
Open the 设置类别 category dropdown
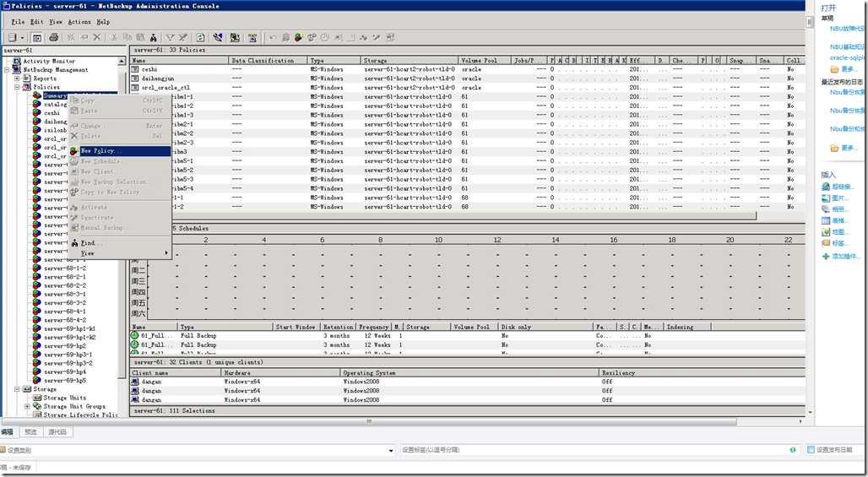coord(392,451)
